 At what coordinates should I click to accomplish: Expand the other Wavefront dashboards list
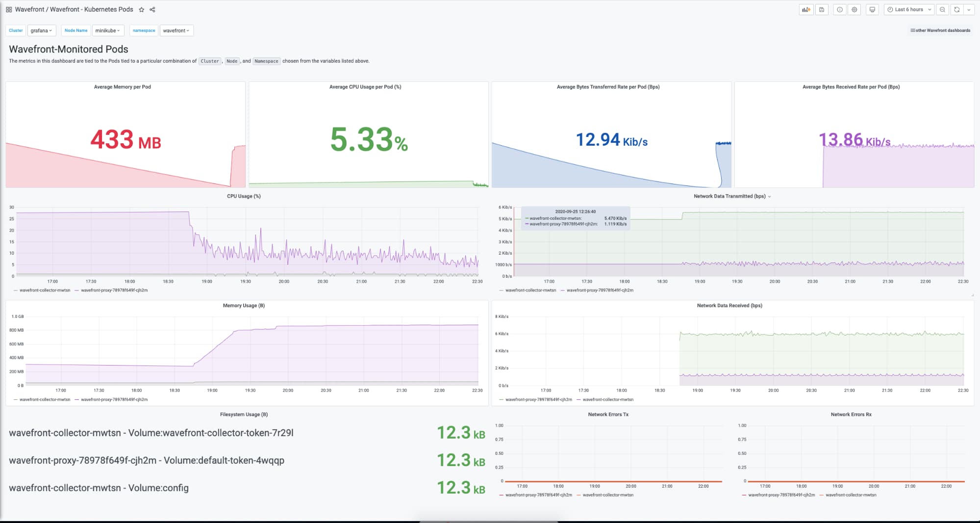(940, 30)
